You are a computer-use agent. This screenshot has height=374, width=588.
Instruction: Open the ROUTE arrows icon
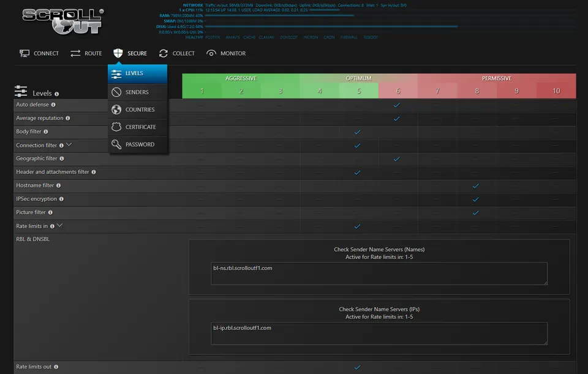pyautogui.click(x=75, y=53)
